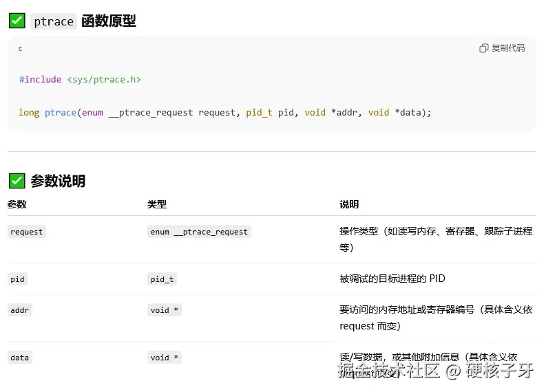Image resolution: width=546 pixels, height=392 pixels.
Task: Click the enum __ptrace_request type cell
Action: [199, 232]
